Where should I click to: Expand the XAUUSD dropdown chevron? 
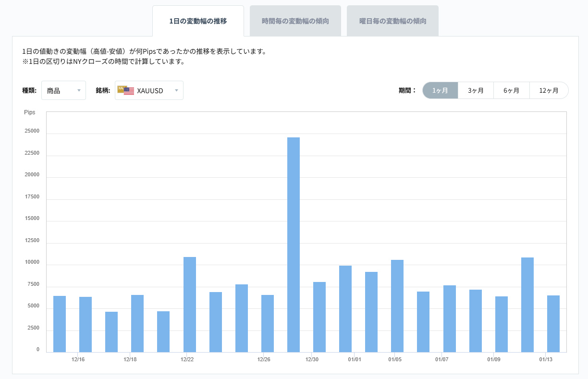(176, 90)
